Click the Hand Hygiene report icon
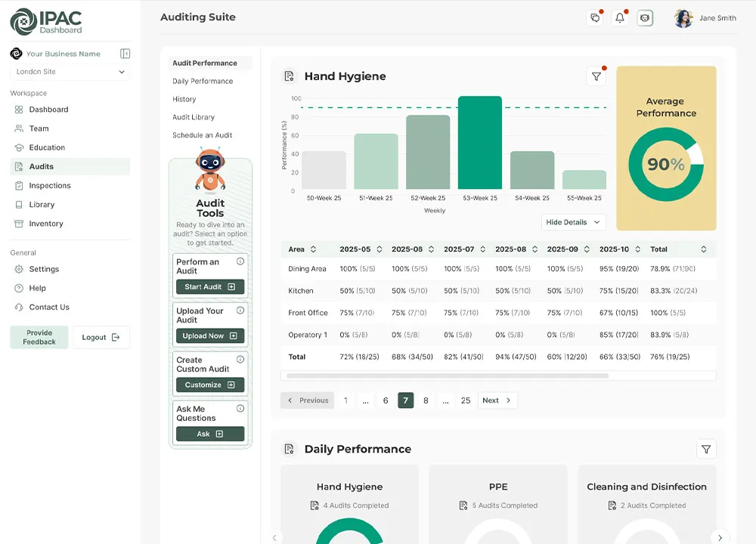This screenshot has height=544, width=756. [290, 76]
